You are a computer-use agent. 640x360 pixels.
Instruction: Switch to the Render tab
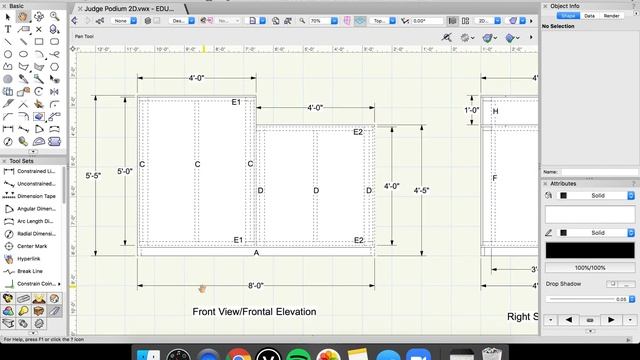tap(611, 16)
